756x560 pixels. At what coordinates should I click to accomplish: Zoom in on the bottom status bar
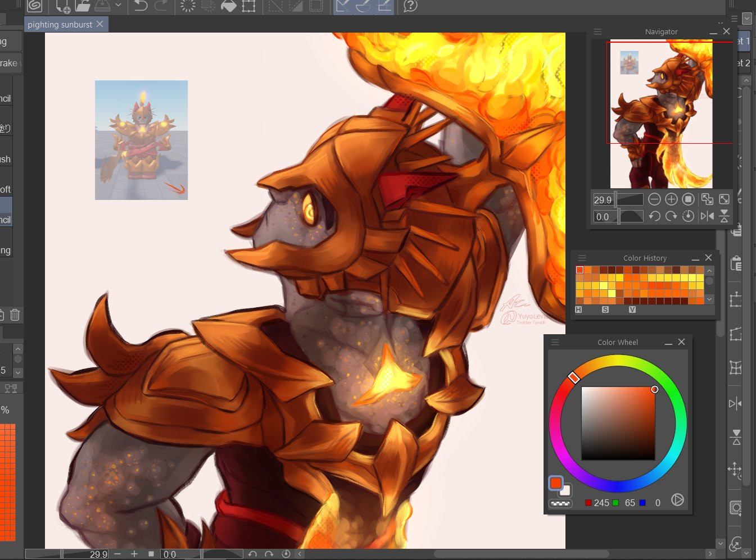pyautogui.click(x=134, y=554)
